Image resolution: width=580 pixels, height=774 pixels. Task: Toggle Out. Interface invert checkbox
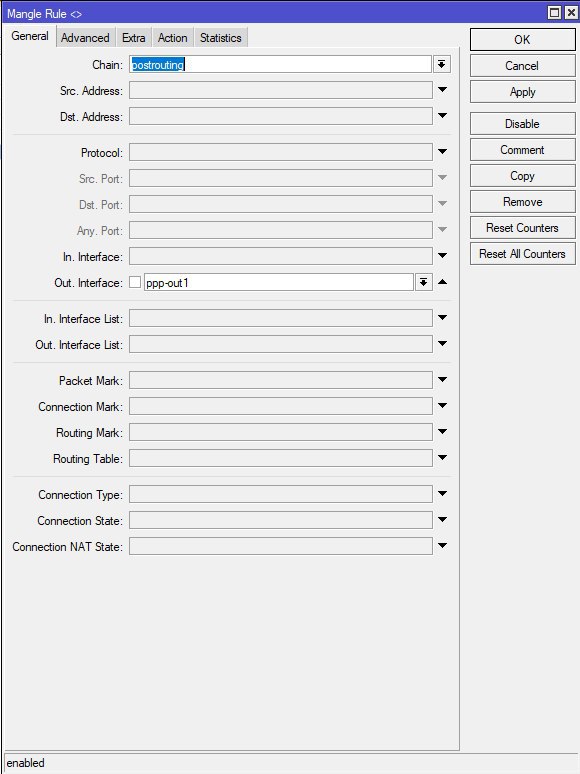135,282
